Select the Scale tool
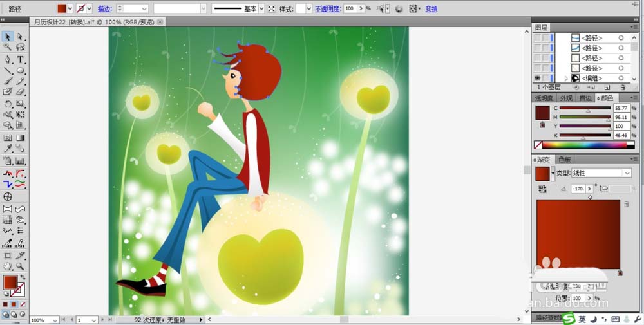 click(20, 104)
